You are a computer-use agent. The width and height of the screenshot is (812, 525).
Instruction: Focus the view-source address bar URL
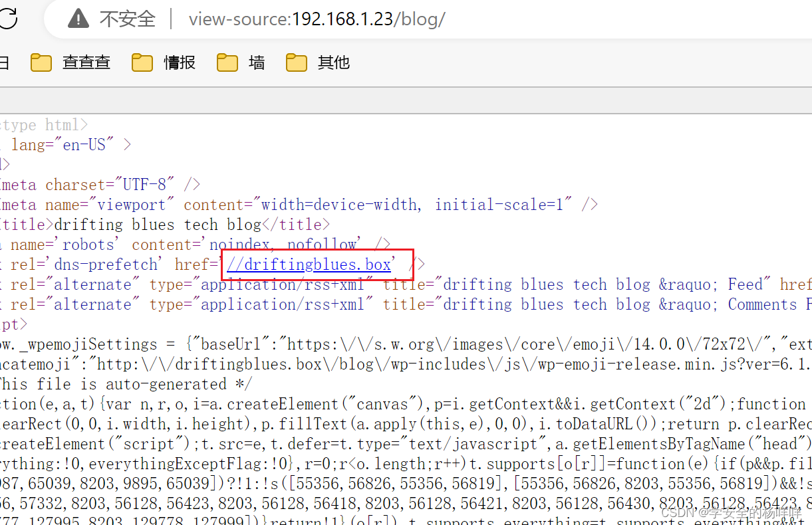(317, 19)
